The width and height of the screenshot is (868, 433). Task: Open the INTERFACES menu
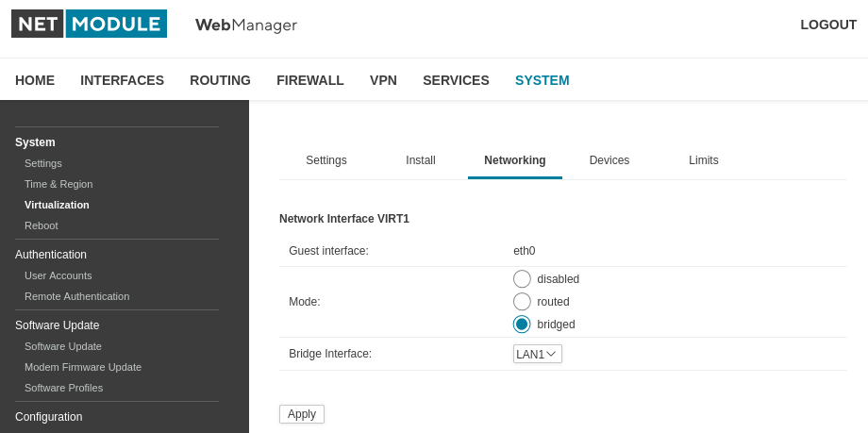pos(123,80)
